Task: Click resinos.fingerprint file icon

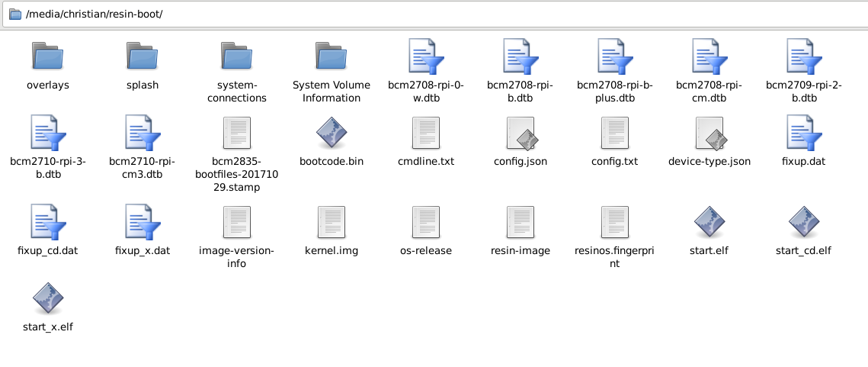Action: coord(614,222)
